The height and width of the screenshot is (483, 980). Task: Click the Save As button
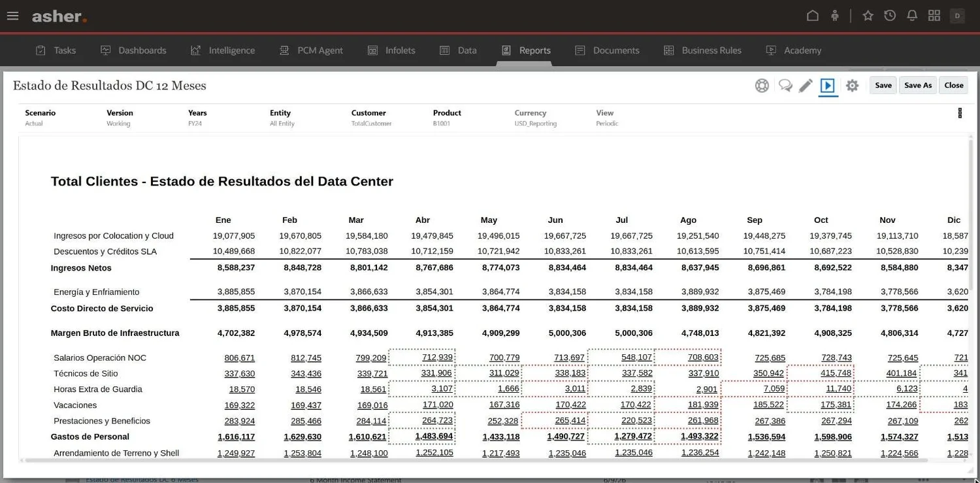918,85
